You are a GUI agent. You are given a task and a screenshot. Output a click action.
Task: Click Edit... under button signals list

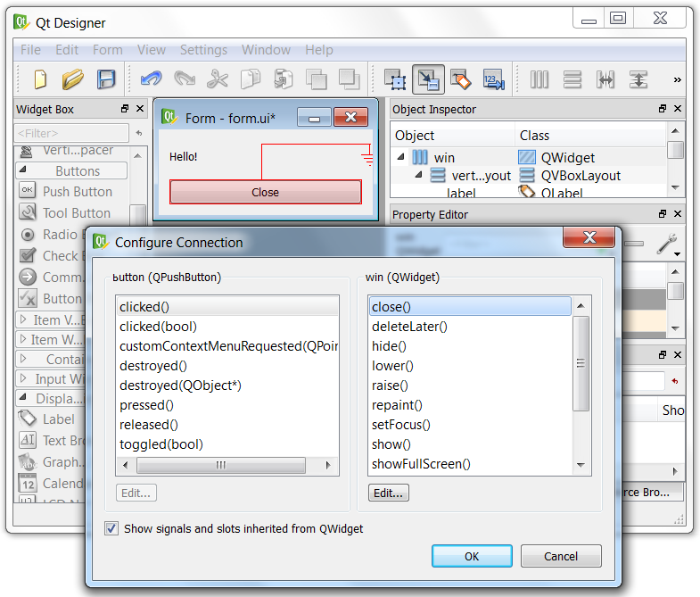136,493
